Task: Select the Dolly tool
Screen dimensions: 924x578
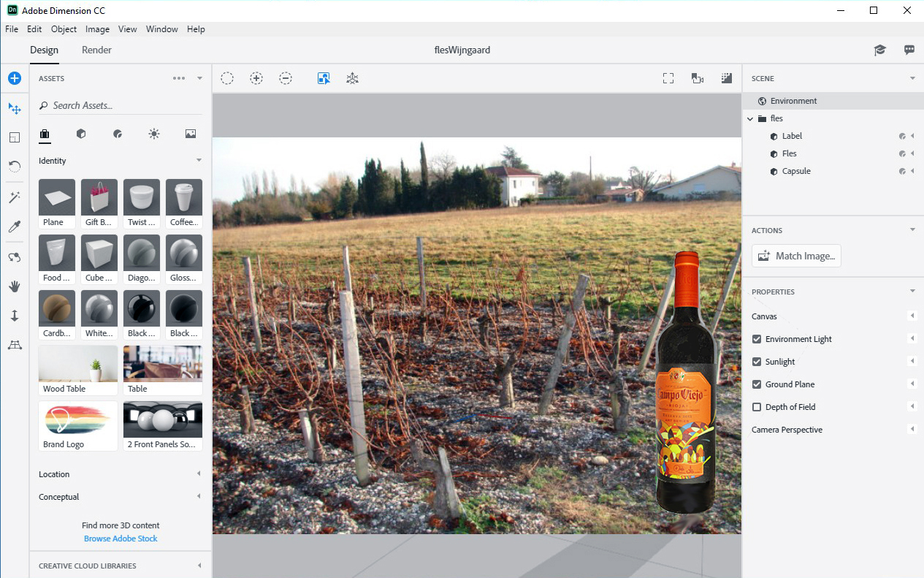Action: tap(15, 316)
